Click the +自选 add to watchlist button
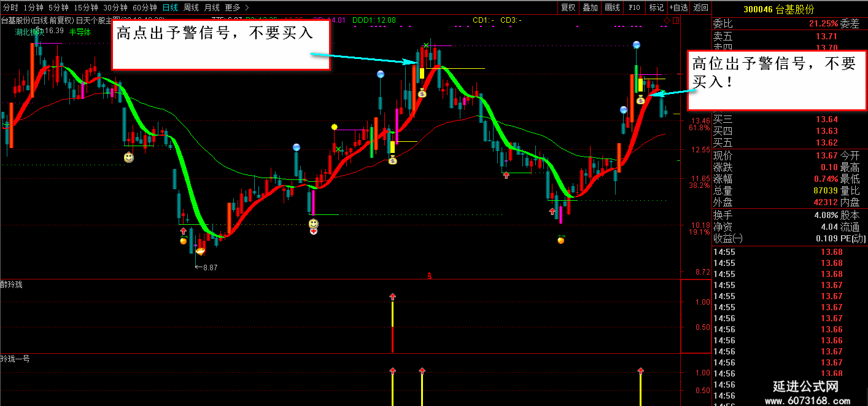868x406 pixels. pos(678,7)
